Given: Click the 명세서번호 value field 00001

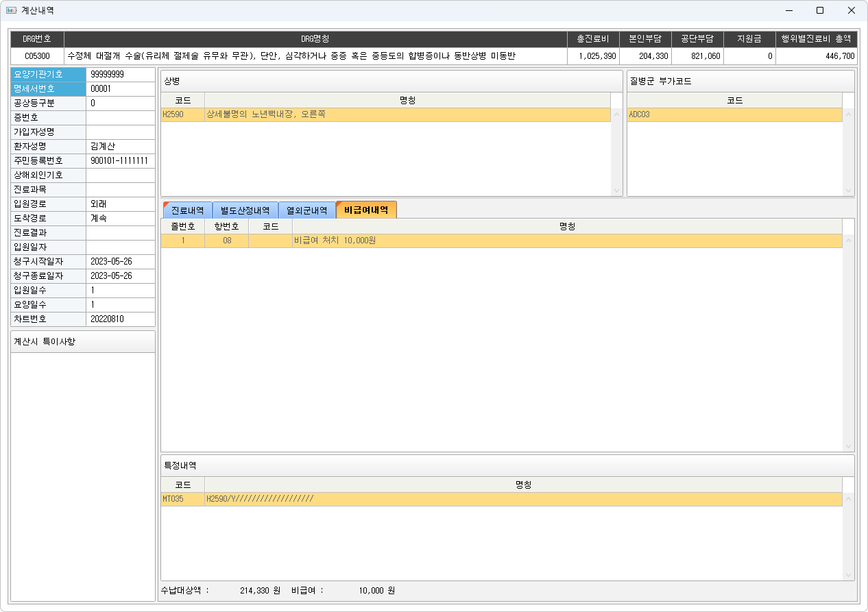Looking at the screenshot, I should [x=120, y=89].
